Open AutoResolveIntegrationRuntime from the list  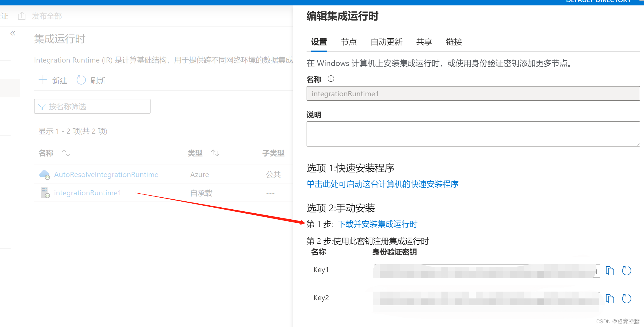106,174
